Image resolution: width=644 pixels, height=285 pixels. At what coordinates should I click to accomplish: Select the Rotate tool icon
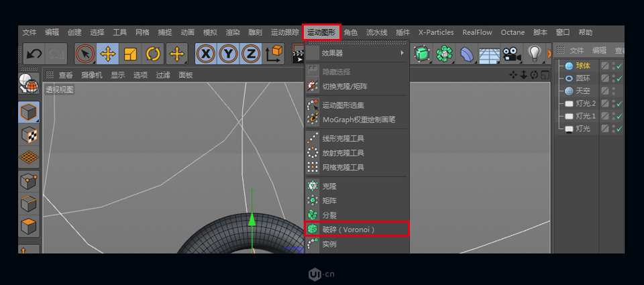tap(153, 54)
